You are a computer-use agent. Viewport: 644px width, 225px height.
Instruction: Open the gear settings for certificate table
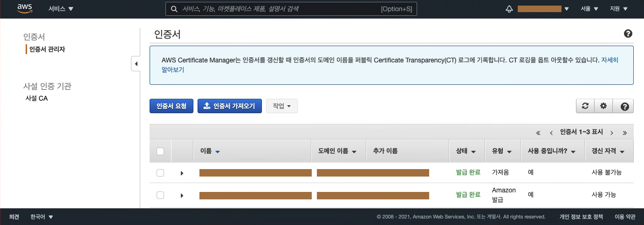coord(603,106)
